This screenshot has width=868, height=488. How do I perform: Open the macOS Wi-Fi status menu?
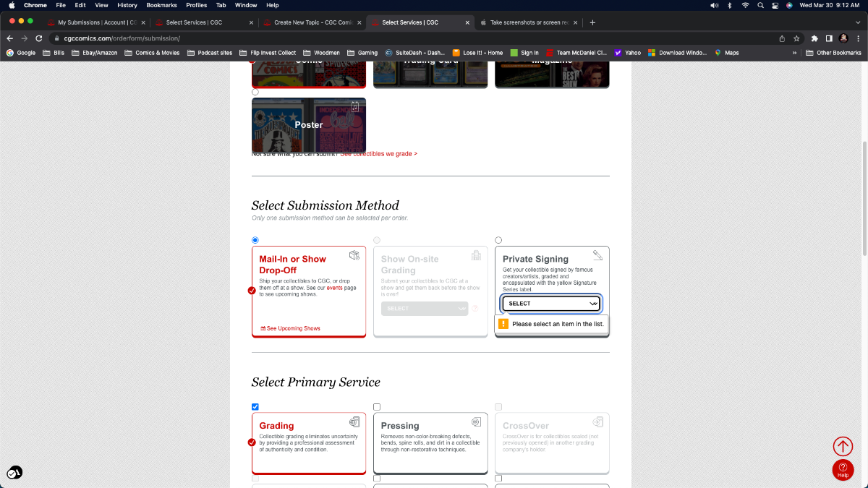[745, 5]
